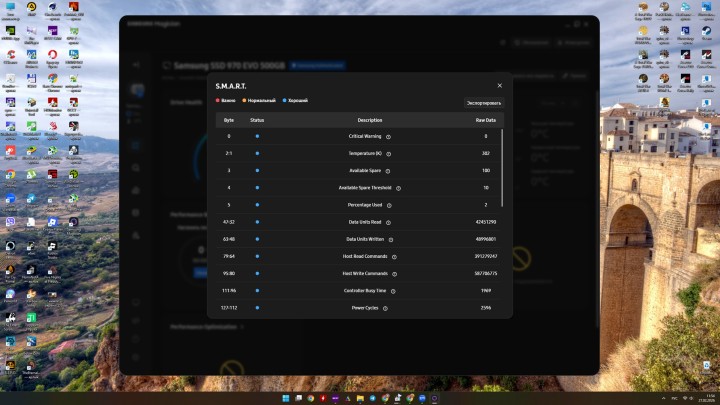This screenshot has height=405, width=720.
Task: Click the Available Spare Threshold description text
Action: (365, 188)
